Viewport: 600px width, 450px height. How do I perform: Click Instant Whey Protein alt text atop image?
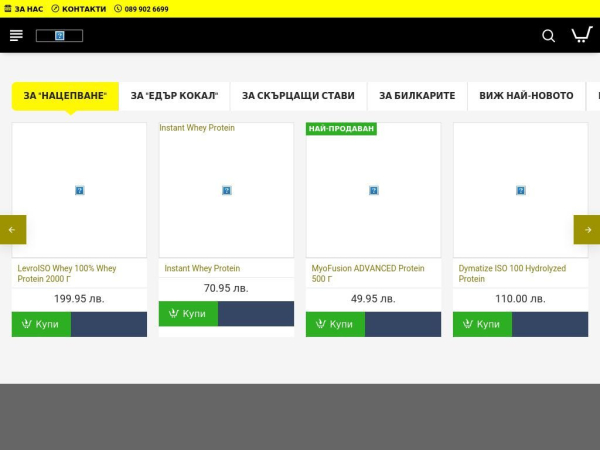coord(197,128)
